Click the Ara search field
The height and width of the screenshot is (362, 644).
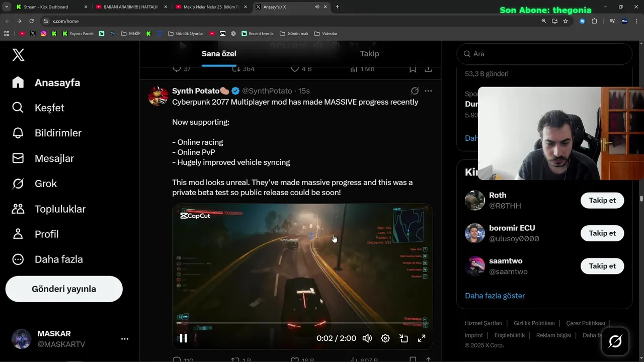544,54
